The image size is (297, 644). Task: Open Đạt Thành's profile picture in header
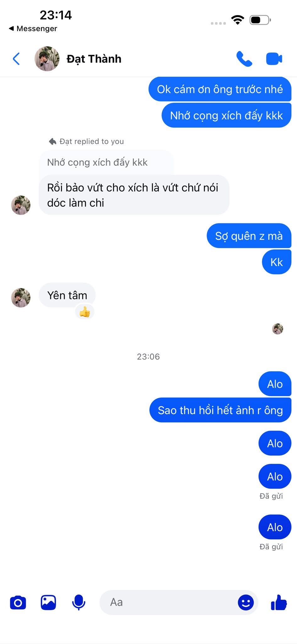tap(47, 59)
